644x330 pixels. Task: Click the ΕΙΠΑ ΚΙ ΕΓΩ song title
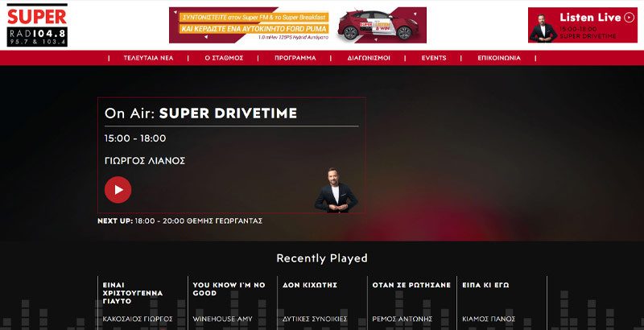pyautogui.click(x=485, y=285)
